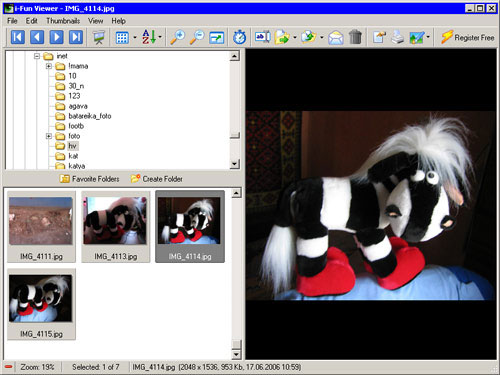Click the stopwatch timer icon

(239, 37)
